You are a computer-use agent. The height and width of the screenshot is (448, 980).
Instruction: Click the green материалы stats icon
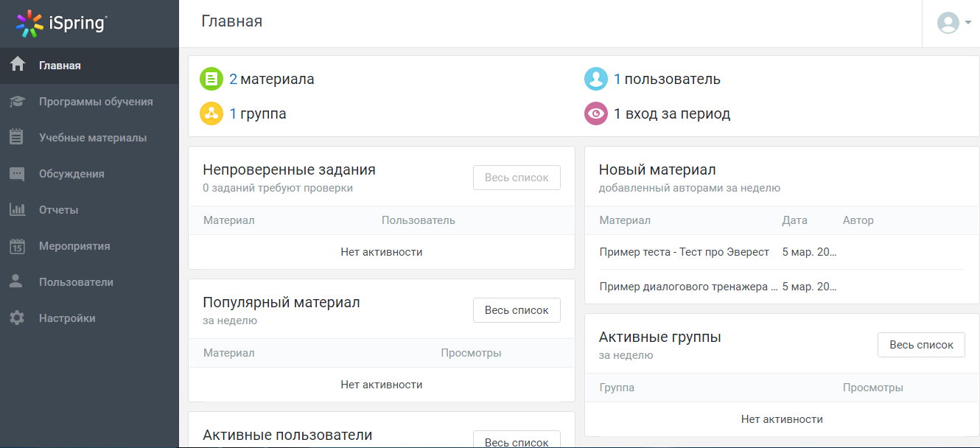[211, 79]
